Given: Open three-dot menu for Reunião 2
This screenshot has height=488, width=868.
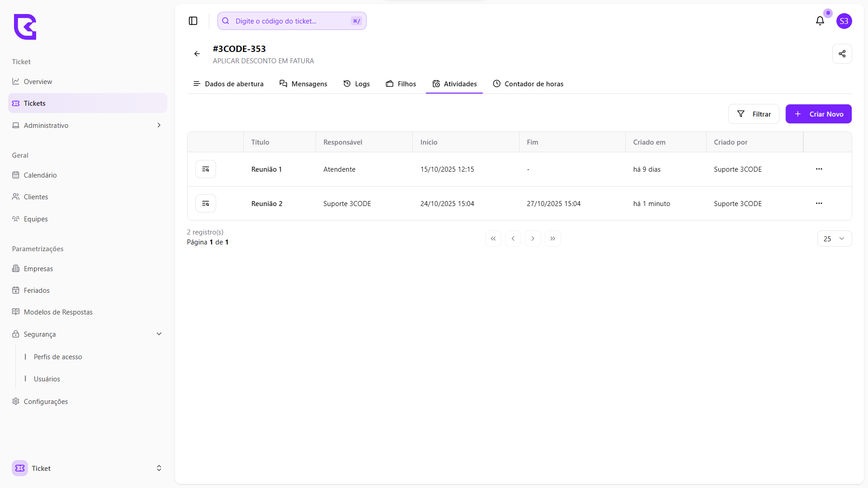Looking at the screenshot, I should coord(819,203).
